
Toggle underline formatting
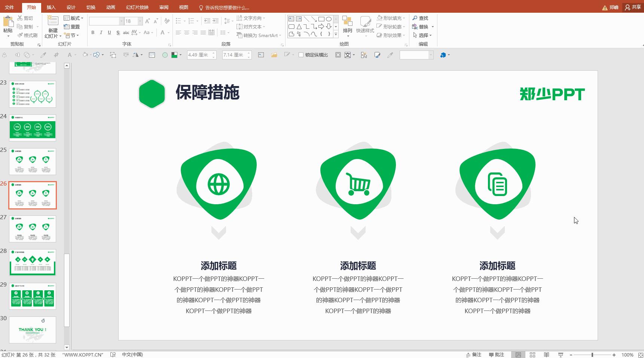109,33
